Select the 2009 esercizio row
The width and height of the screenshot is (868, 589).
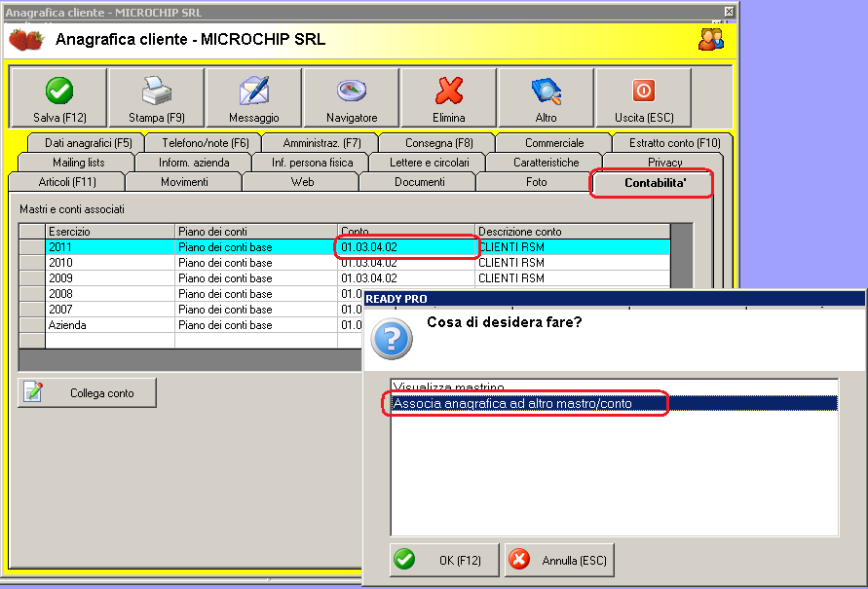coord(344,278)
